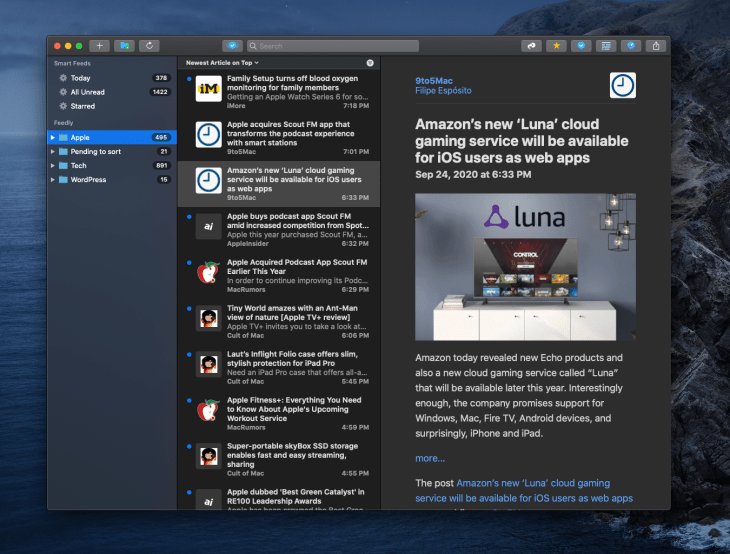Viewport: 730px width, 554px height.
Task: Click the 495 unread badge on Apple
Action: pyautogui.click(x=161, y=137)
